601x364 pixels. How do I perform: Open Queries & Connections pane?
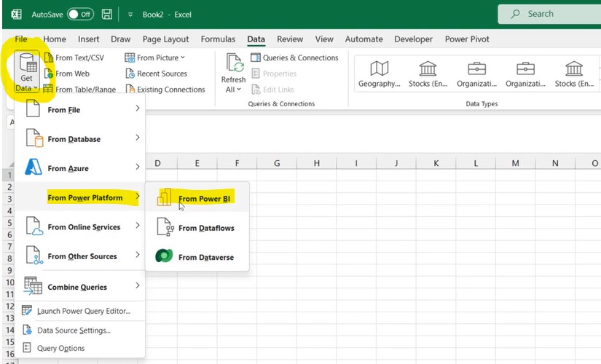tap(294, 58)
